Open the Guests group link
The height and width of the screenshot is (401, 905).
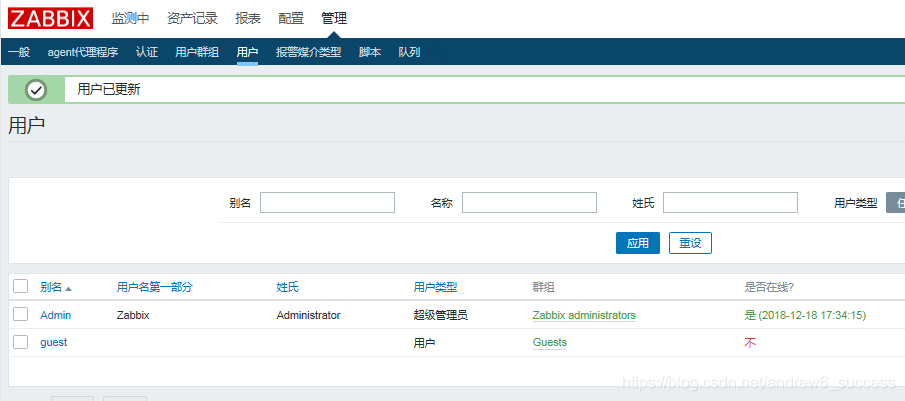coord(549,343)
